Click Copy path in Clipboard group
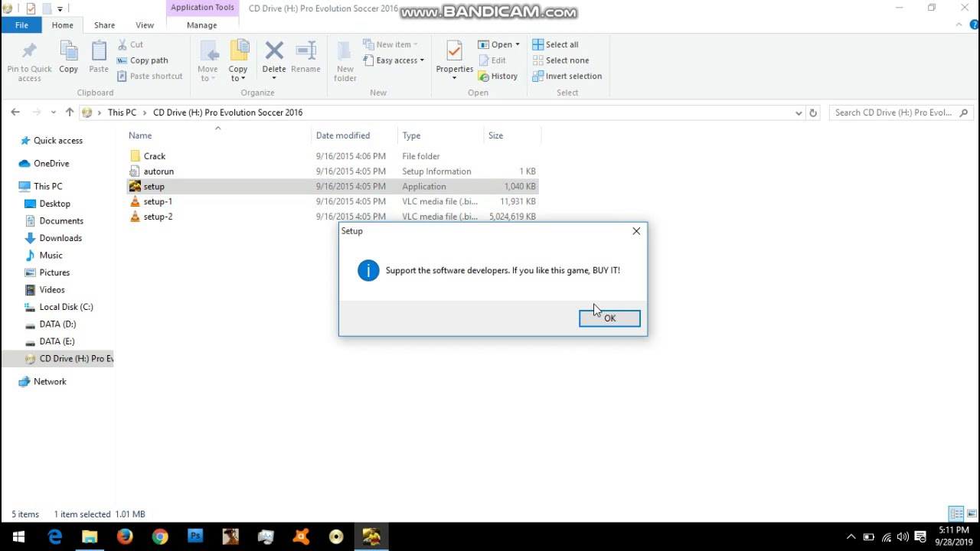Screen dimensions: 980x551 pyautogui.click(x=142, y=60)
